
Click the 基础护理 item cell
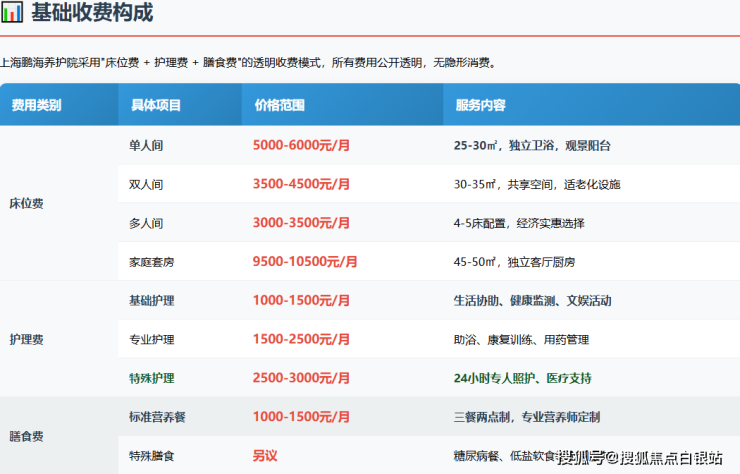tap(152, 301)
